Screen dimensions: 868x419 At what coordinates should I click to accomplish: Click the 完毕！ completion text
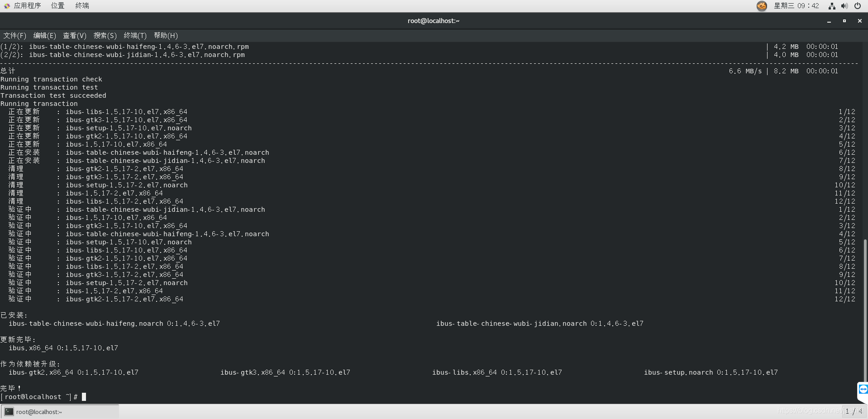pos(11,388)
